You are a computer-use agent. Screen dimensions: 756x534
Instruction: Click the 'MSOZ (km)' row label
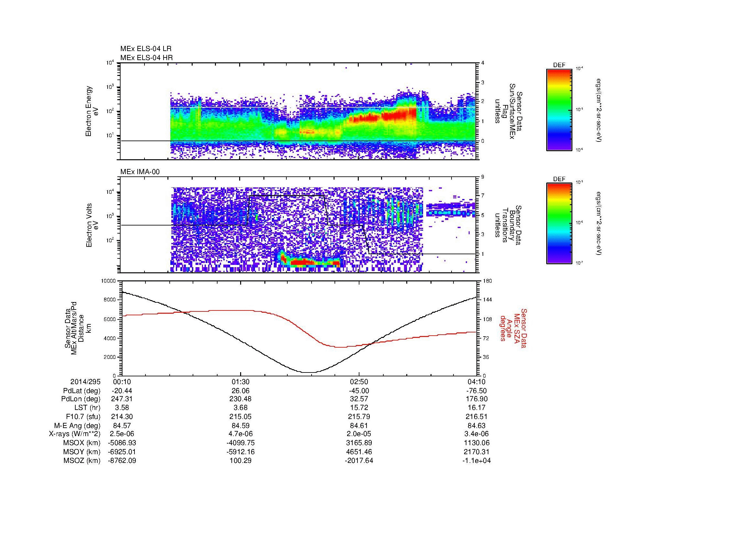coord(82,461)
